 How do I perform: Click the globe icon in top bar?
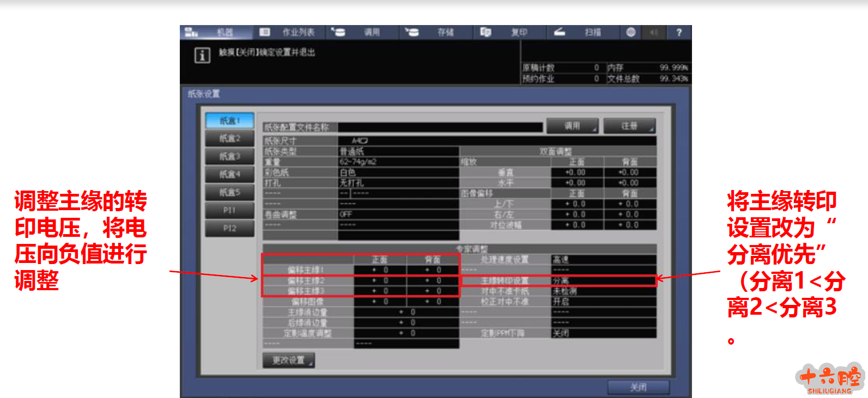(630, 32)
